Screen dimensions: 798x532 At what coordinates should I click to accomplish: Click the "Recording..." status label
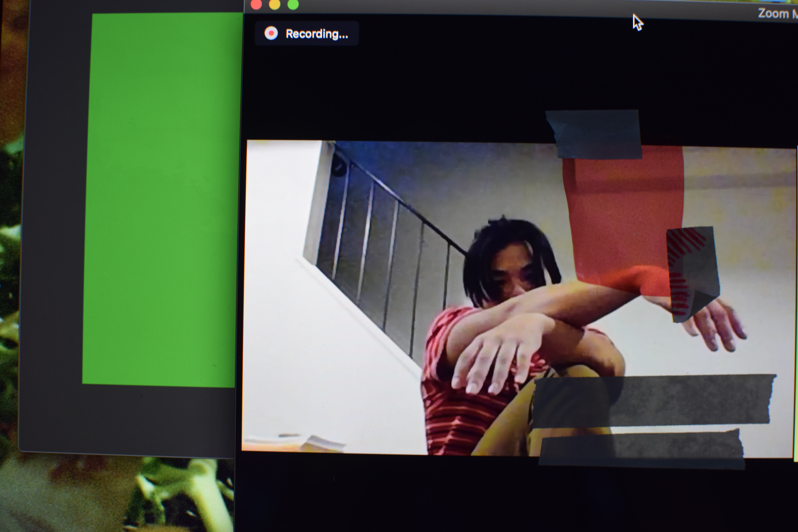[317, 34]
